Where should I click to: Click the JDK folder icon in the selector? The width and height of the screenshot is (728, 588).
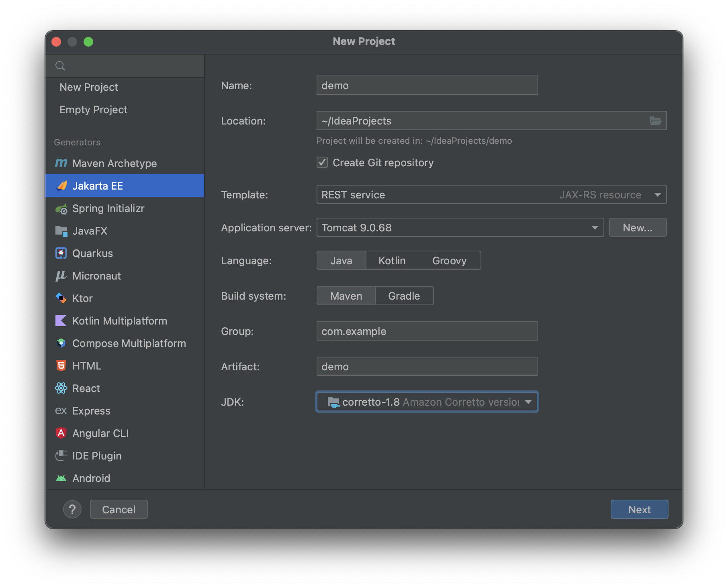[333, 402]
